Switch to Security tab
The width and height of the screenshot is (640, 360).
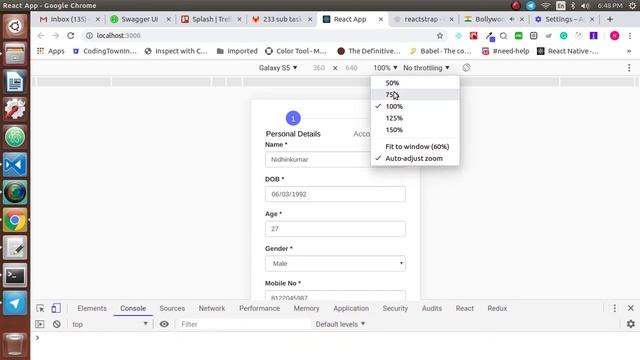(395, 308)
